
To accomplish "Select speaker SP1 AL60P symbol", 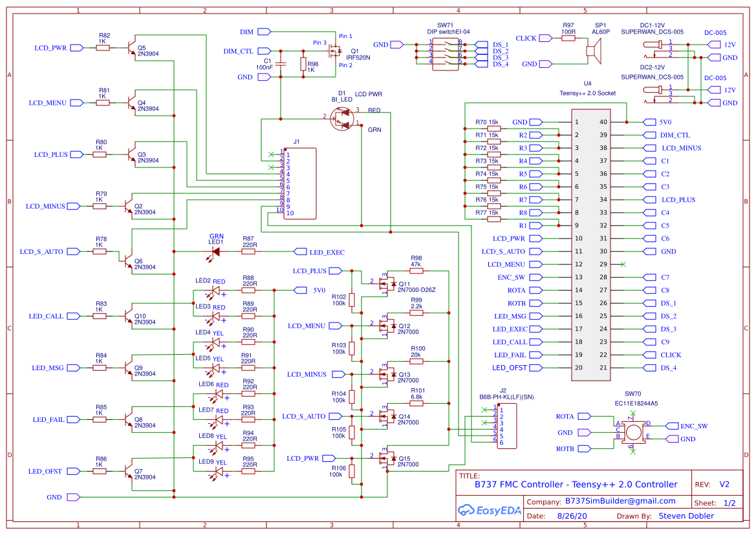I will 592,50.
